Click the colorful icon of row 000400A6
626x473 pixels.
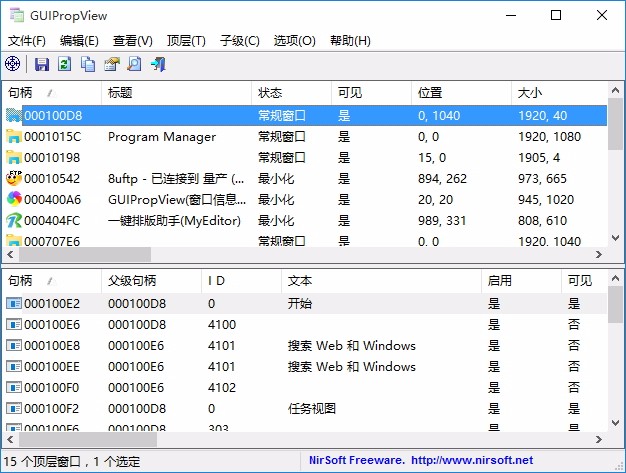coord(14,199)
